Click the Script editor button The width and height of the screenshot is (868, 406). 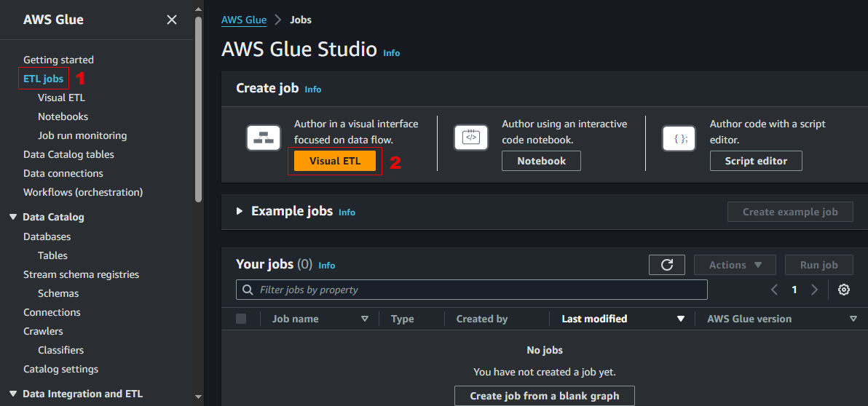756,161
